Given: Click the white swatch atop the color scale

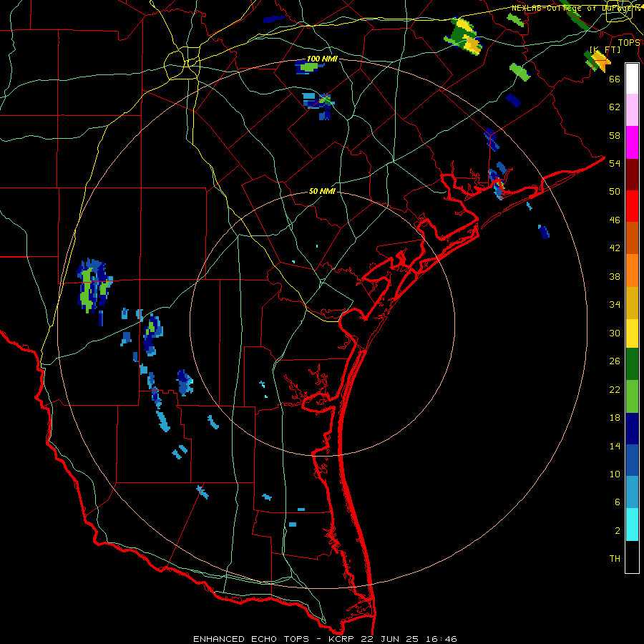Looking at the screenshot, I should coord(632,79).
